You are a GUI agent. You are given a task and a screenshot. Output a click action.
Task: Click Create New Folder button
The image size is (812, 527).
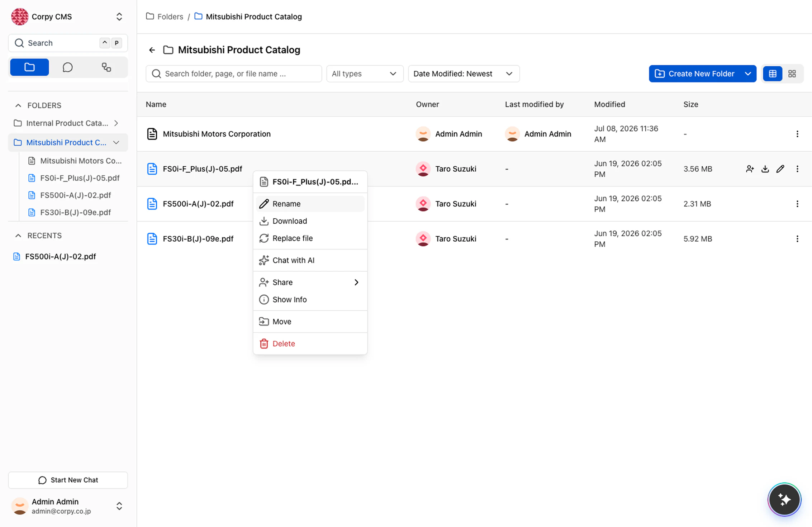695,73
